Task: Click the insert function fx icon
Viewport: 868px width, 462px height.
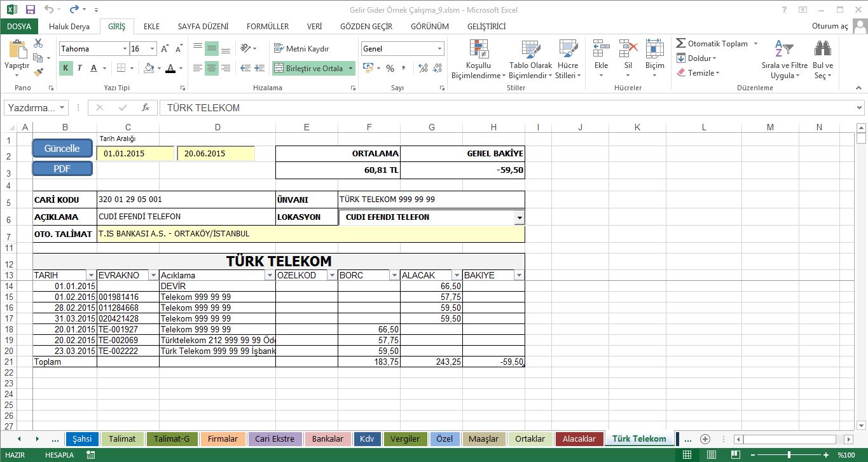Action: pyautogui.click(x=145, y=107)
